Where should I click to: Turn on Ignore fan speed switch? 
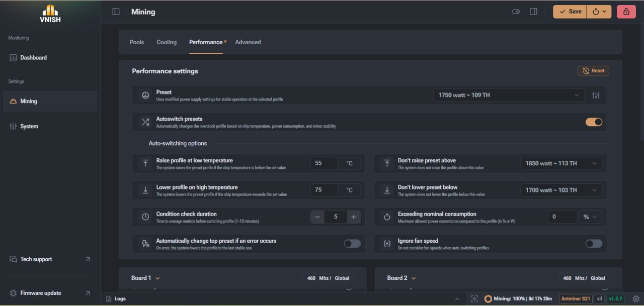(594, 244)
